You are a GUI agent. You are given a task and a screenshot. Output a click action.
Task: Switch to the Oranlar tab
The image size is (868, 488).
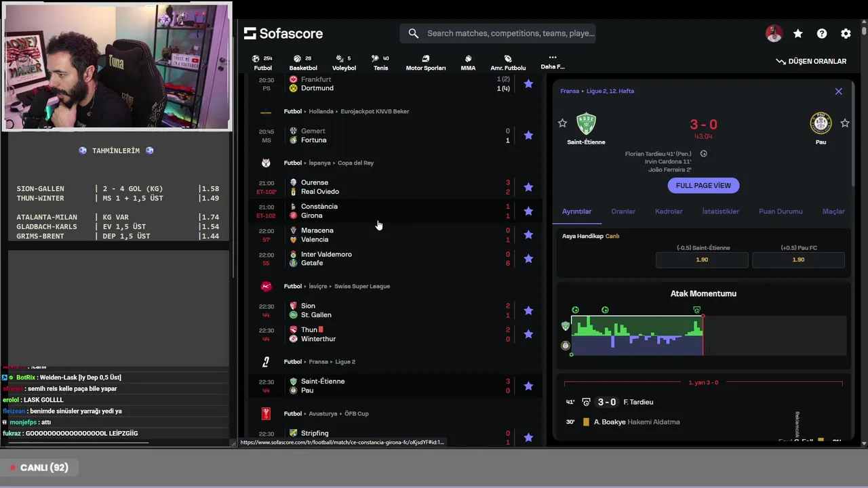[x=623, y=211]
